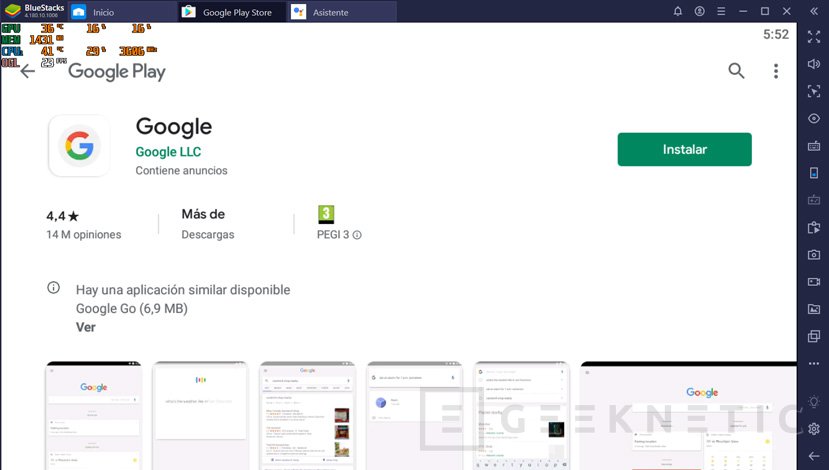Go back using Google Play arrow
This screenshot has height=470, width=829.
(27, 71)
